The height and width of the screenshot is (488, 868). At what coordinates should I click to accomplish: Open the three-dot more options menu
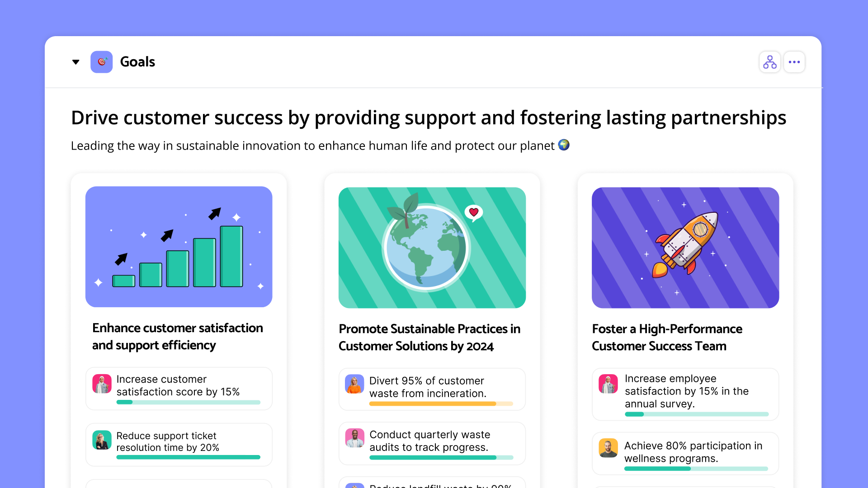pos(794,62)
